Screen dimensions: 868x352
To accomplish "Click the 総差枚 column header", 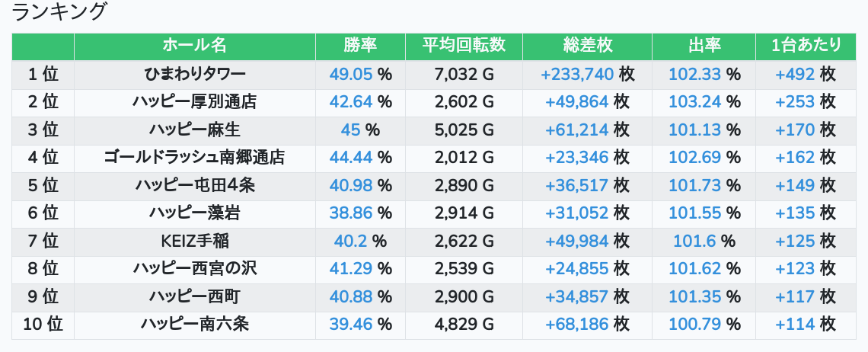I will click(587, 46).
